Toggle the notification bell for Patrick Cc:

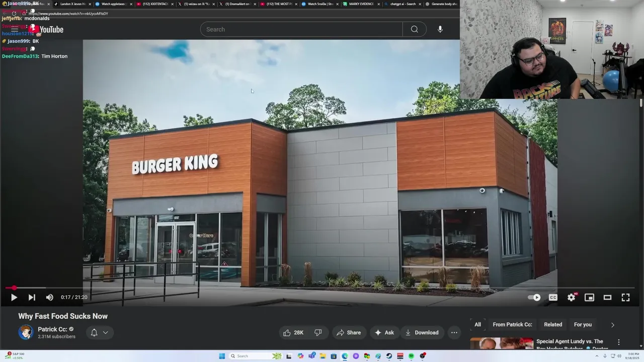click(94, 332)
